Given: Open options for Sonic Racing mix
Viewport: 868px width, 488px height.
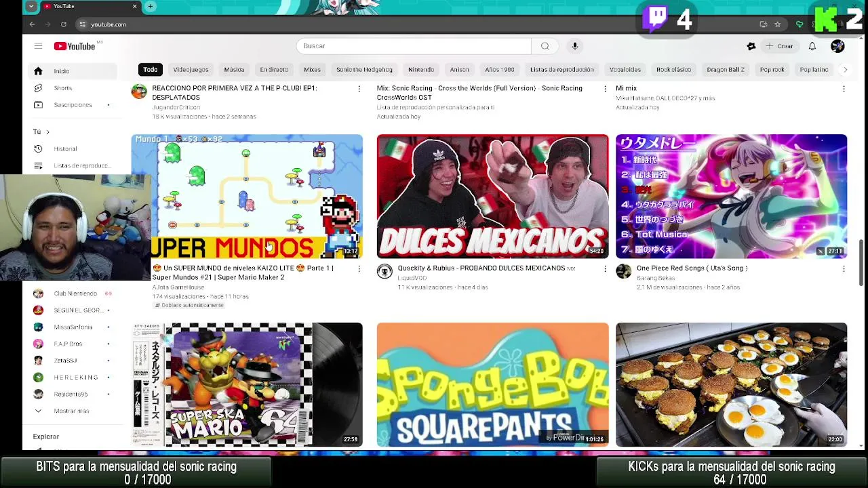Looking at the screenshot, I should coord(605,89).
